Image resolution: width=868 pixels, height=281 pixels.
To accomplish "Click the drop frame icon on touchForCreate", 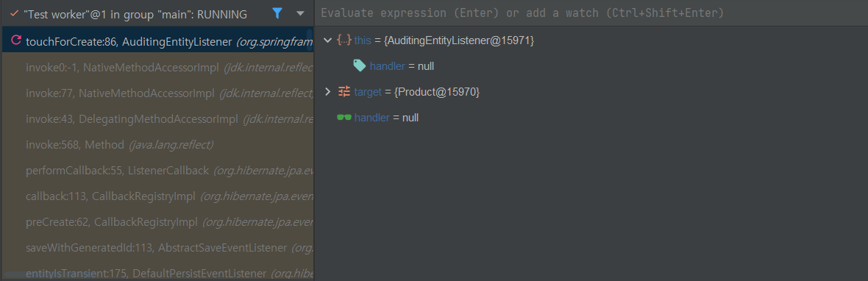I will [x=16, y=40].
